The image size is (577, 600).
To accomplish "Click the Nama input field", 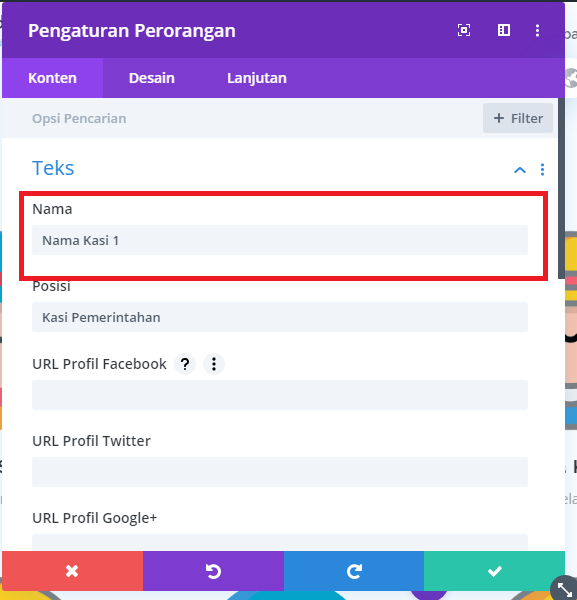I will tap(280, 240).
